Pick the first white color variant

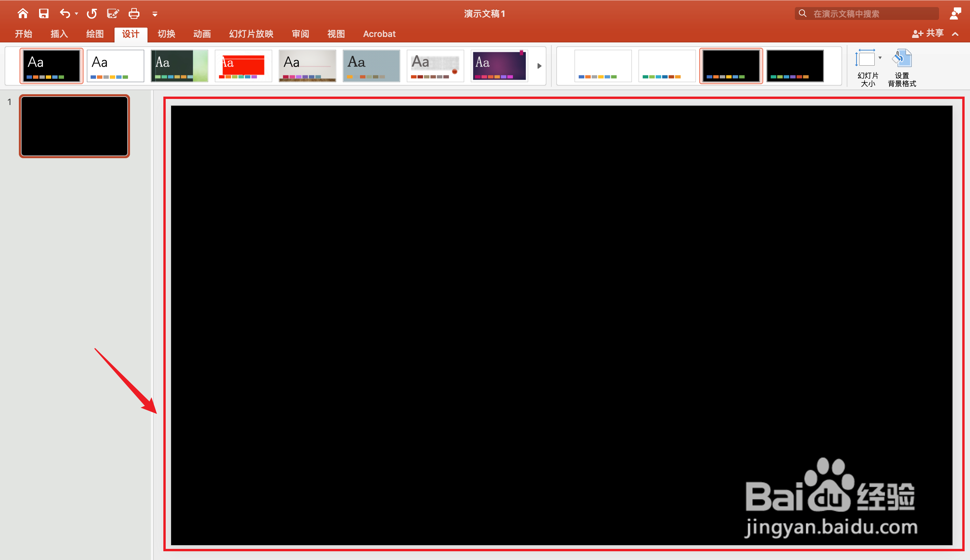click(x=603, y=66)
